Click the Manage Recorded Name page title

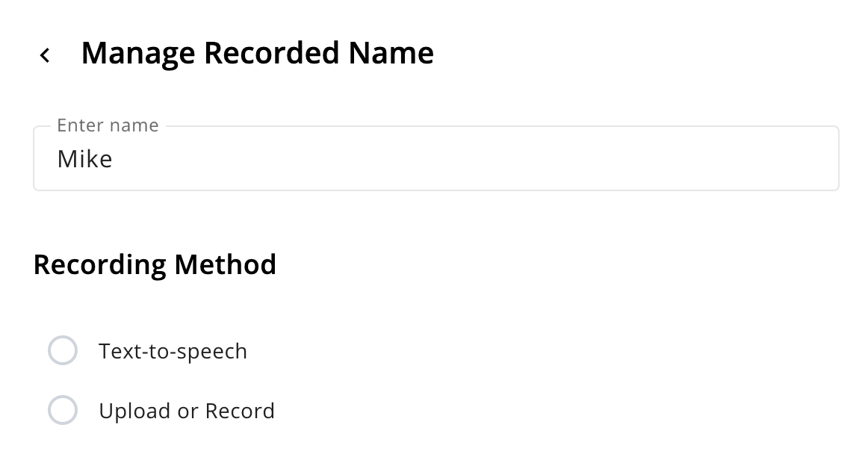coord(258,54)
